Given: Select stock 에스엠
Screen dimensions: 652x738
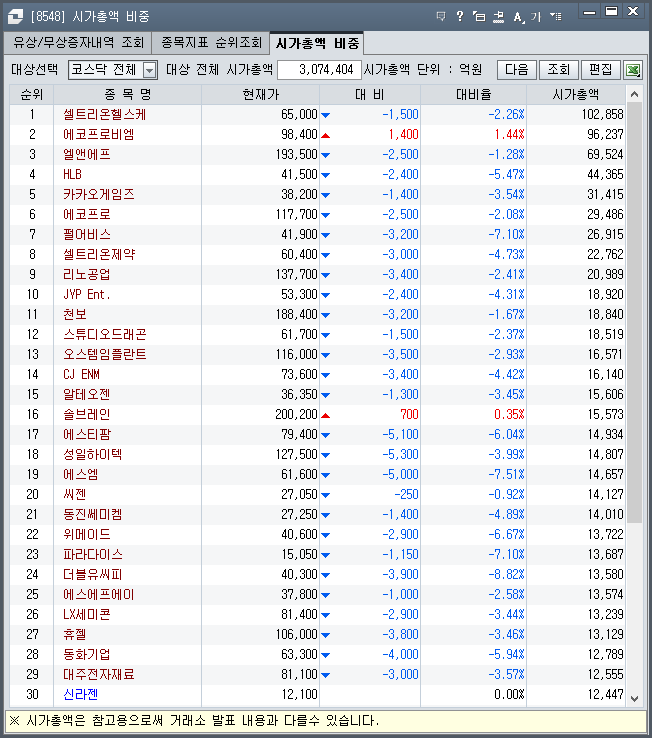Looking at the screenshot, I should pyautogui.click(x=81, y=474).
